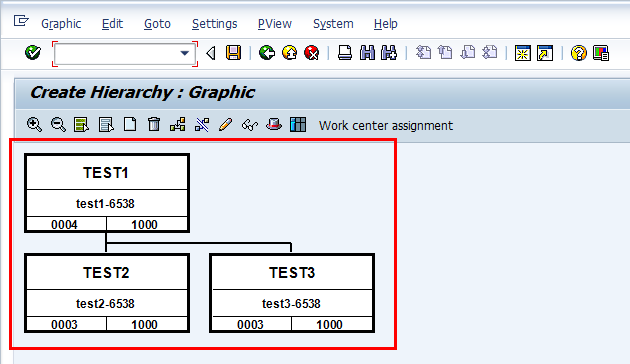Click the blank page create icon
This screenshot has height=364, width=630.
(x=130, y=125)
